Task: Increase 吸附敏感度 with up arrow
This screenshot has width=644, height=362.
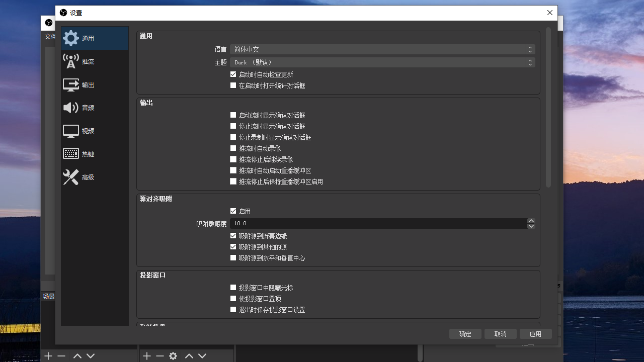Action: pos(531,221)
